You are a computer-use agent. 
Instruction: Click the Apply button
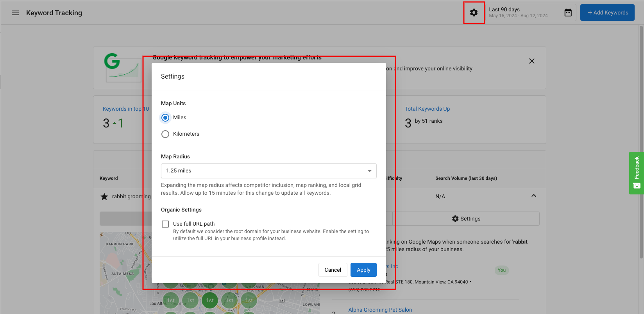click(363, 270)
